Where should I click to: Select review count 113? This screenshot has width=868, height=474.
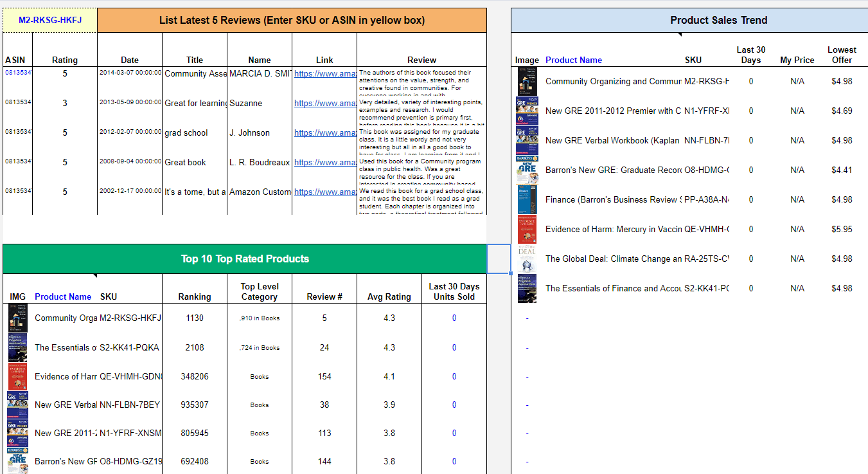pyautogui.click(x=324, y=433)
